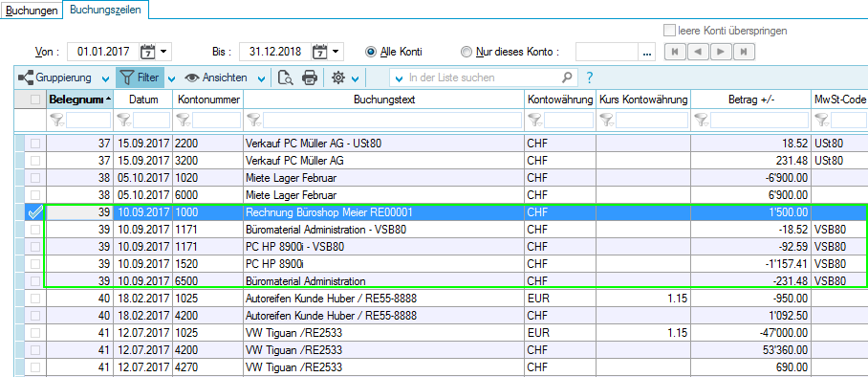This screenshot has width=868, height=377.
Task: Sort by Belegnummer column header
Action: 79,100
